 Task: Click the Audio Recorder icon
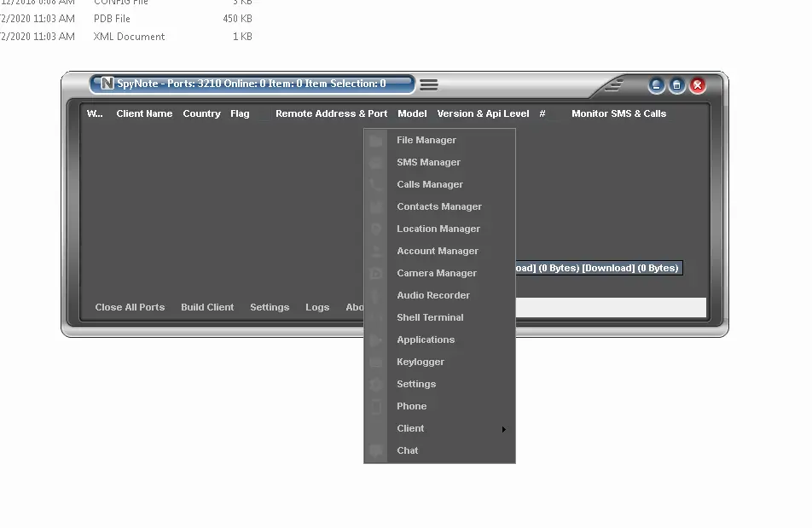(x=375, y=295)
